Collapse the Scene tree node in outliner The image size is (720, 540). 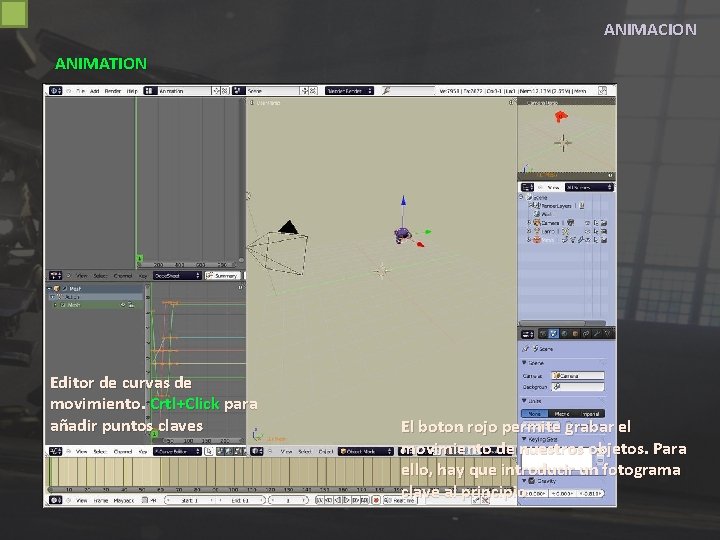pos(522,197)
